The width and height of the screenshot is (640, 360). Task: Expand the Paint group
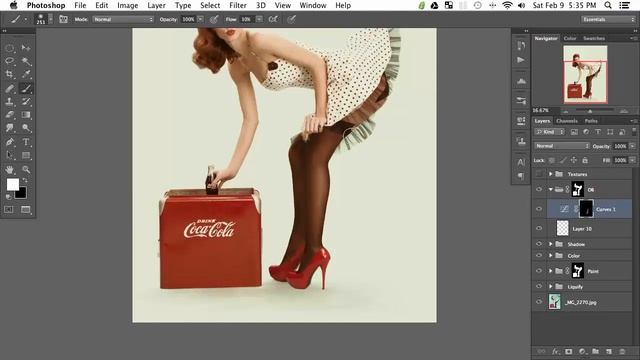coord(551,271)
